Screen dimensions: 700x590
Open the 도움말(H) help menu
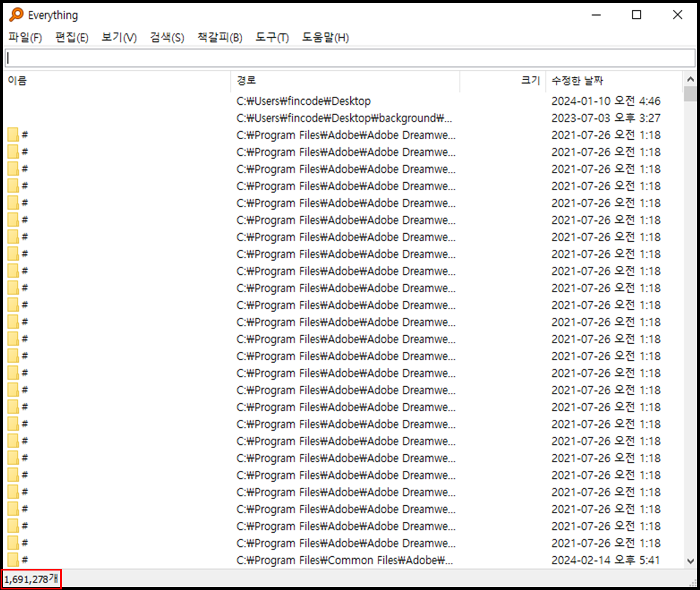coord(326,38)
